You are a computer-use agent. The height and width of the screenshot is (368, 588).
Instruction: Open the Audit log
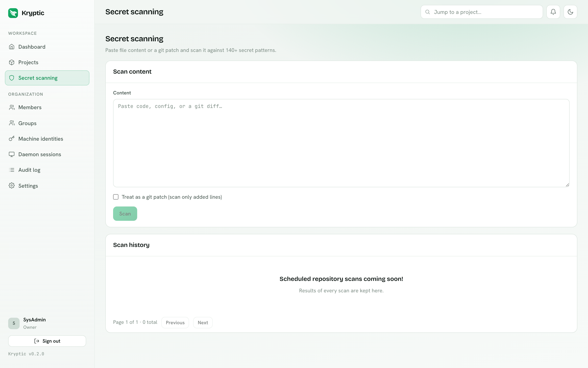pyautogui.click(x=47, y=170)
